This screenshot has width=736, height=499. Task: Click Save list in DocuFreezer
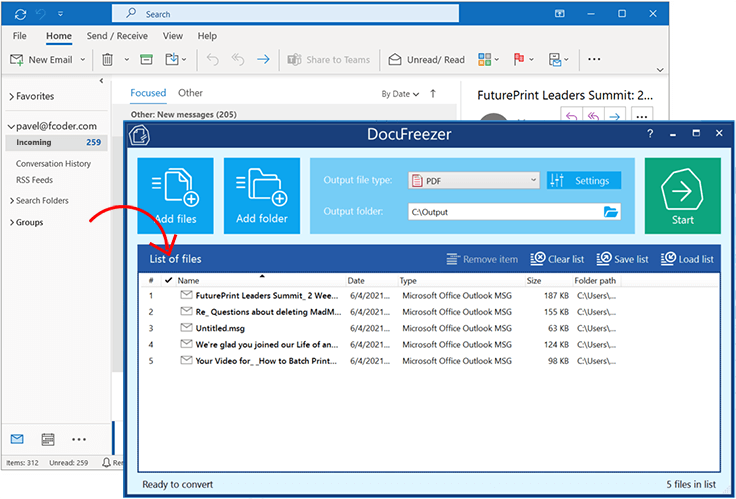coord(622,259)
